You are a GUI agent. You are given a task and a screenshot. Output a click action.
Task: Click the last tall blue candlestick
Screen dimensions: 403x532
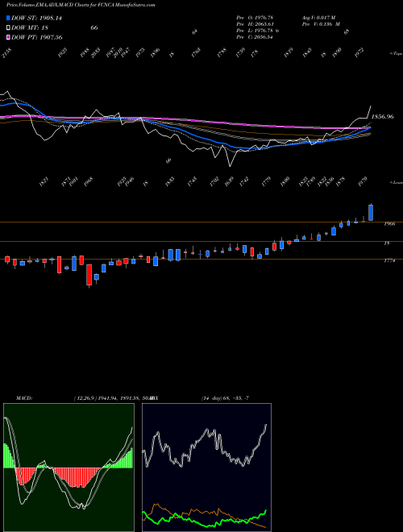(x=371, y=212)
